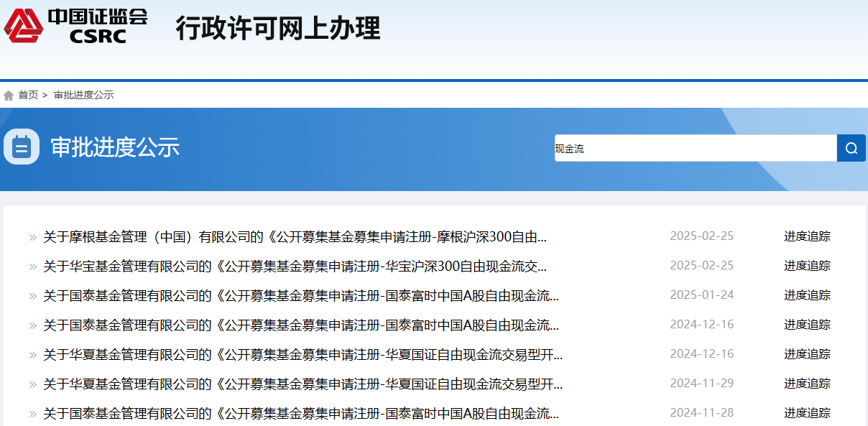Open the 华宝沪深300自由现金流 application entry
This screenshot has height=426, width=868.
tap(295, 266)
